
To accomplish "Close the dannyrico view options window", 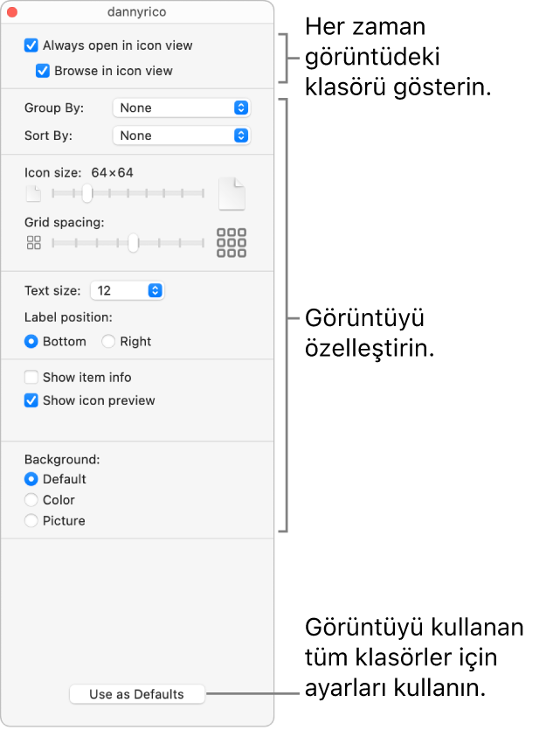I will point(12,12).
